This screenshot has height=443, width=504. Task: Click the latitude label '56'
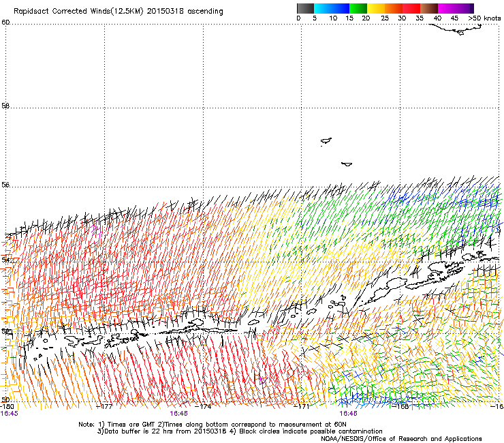[5, 185]
